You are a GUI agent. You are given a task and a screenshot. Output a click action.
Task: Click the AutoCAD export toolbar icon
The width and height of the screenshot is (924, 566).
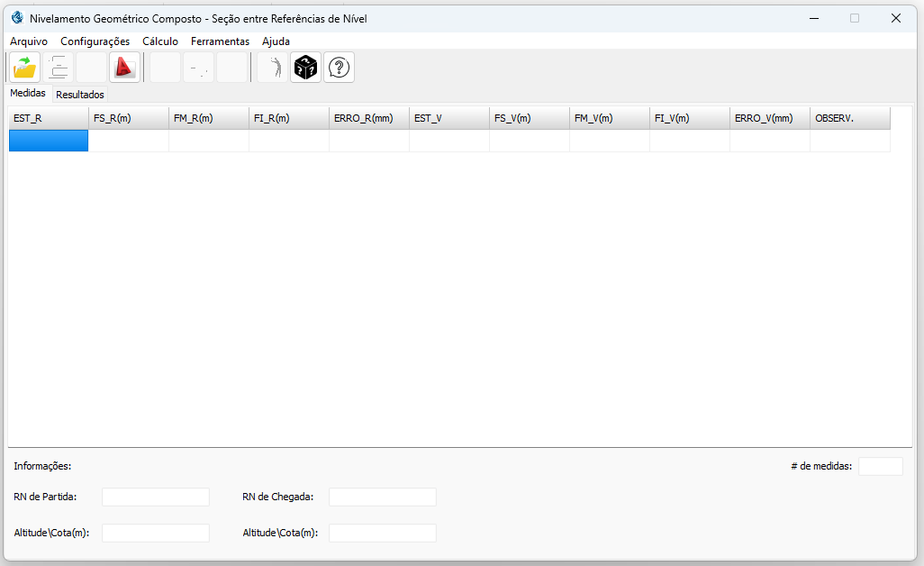click(124, 67)
